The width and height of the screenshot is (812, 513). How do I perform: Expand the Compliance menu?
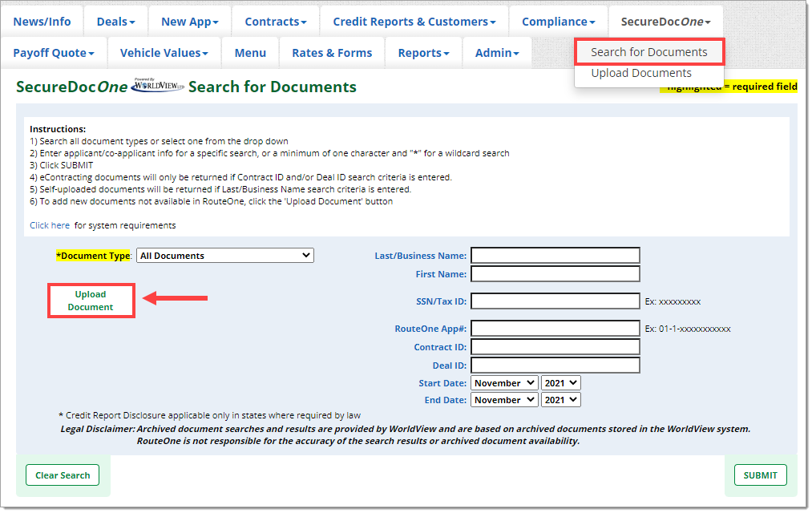[x=558, y=22]
